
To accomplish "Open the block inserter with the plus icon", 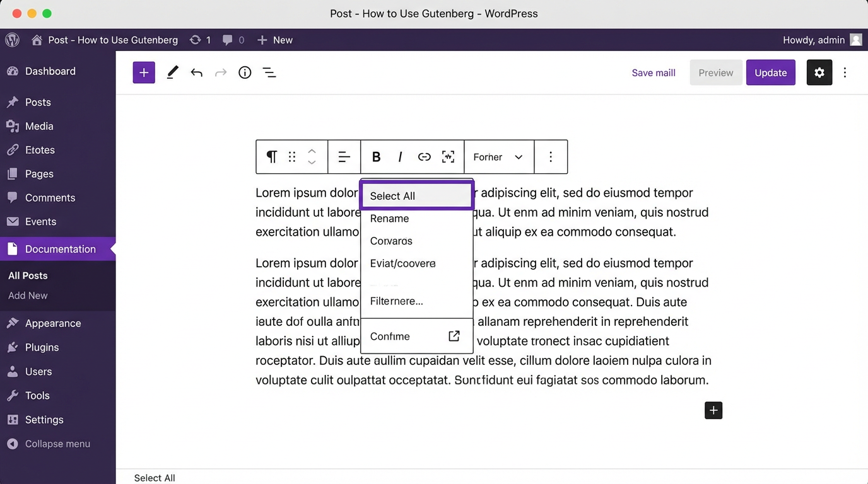I will (x=144, y=72).
